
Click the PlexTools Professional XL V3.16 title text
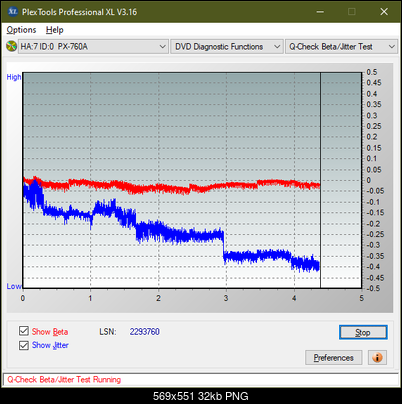pos(79,12)
